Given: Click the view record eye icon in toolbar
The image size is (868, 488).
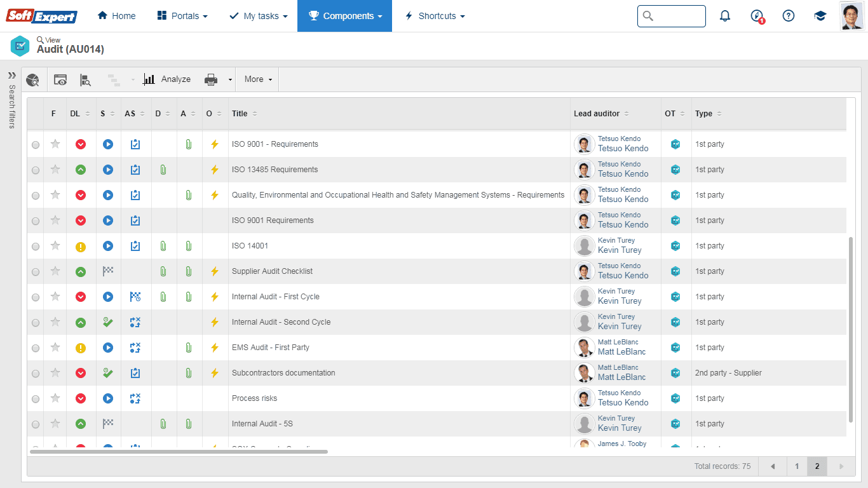Looking at the screenshot, I should click(60, 79).
